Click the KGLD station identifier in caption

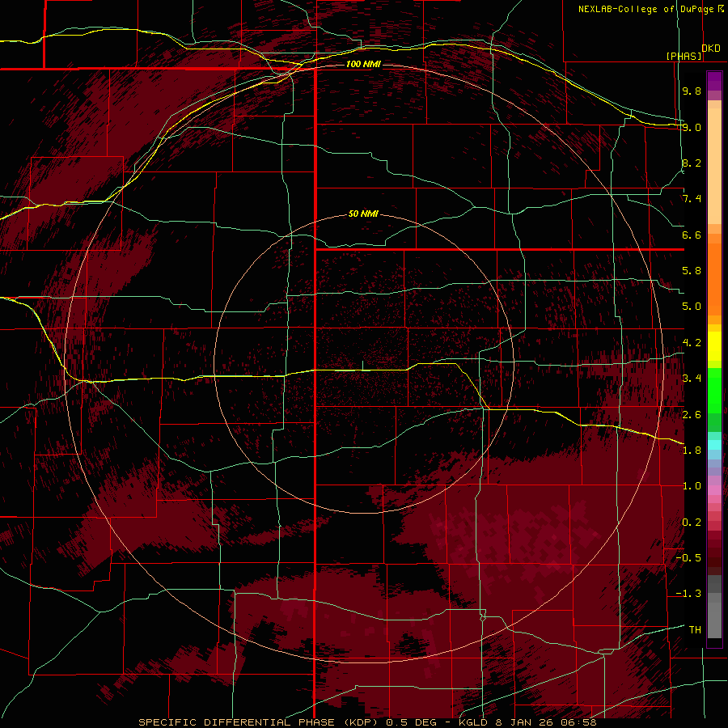click(x=473, y=722)
